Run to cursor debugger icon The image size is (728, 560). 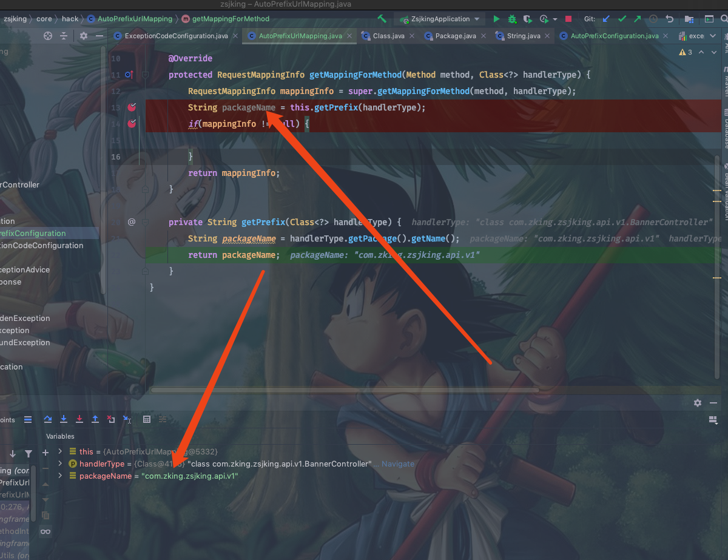click(x=127, y=419)
